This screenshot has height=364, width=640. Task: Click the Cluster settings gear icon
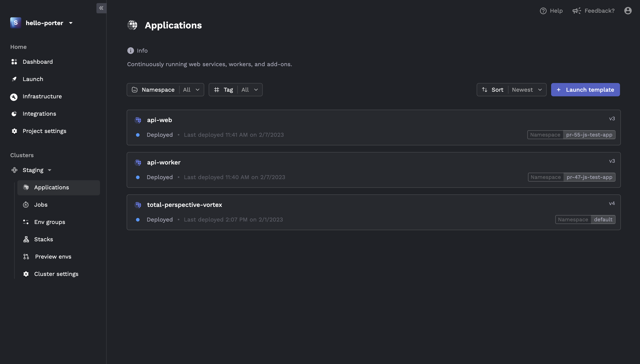point(26,274)
